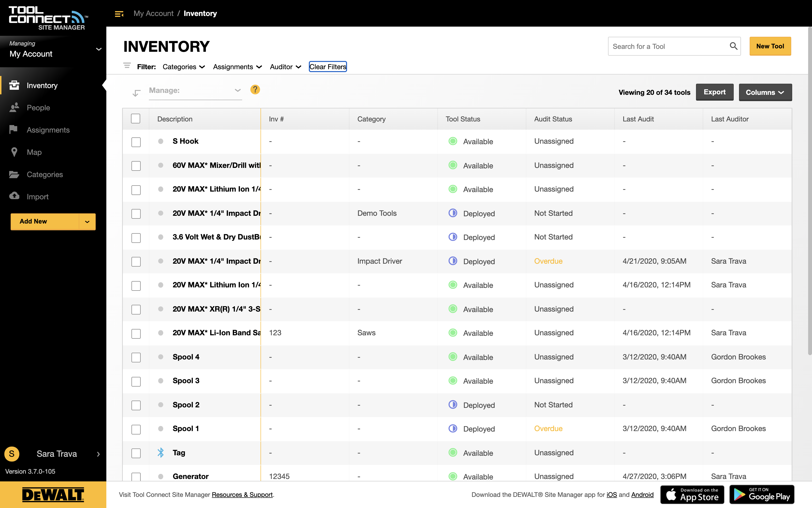Expand the Categories filter dropdown
812x508 pixels.
(183, 67)
